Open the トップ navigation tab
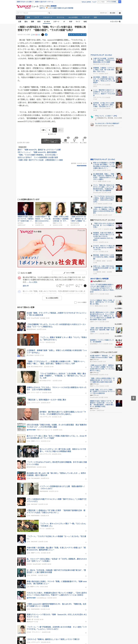138x644 pixels. (x=20, y=17)
